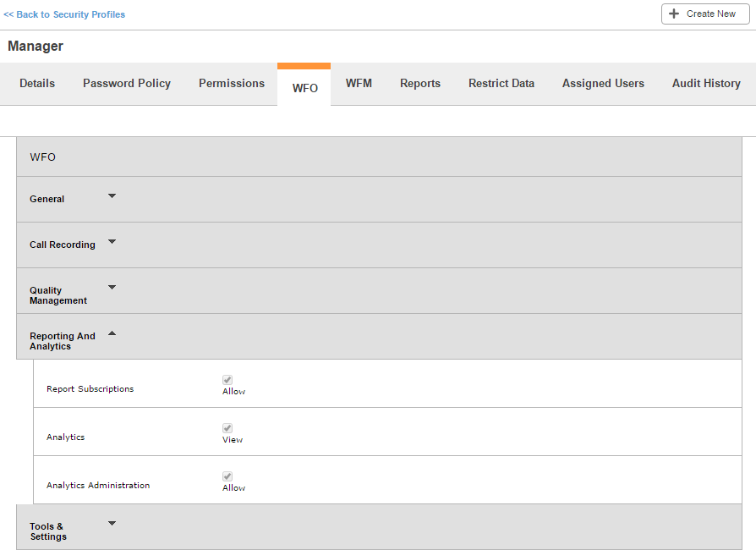Expand the Quality Management section arrow
This screenshot has width=756, height=550.
[x=112, y=288]
